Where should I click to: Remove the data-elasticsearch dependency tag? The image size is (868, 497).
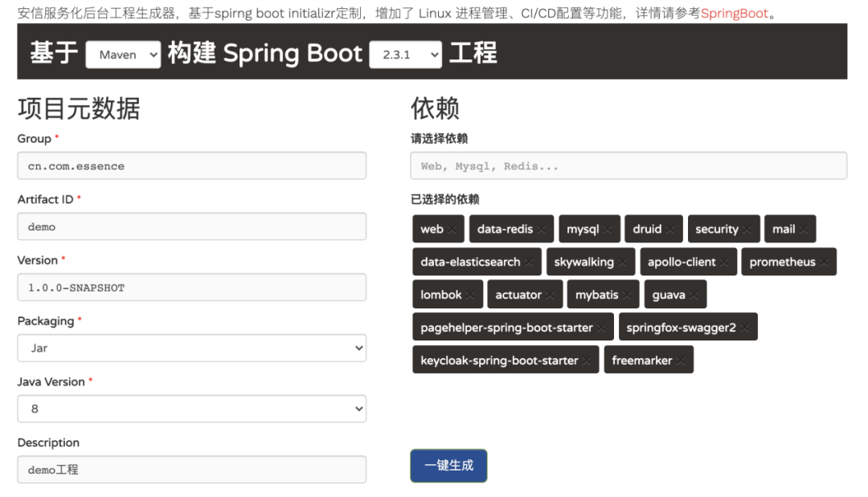pyautogui.click(x=529, y=262)
